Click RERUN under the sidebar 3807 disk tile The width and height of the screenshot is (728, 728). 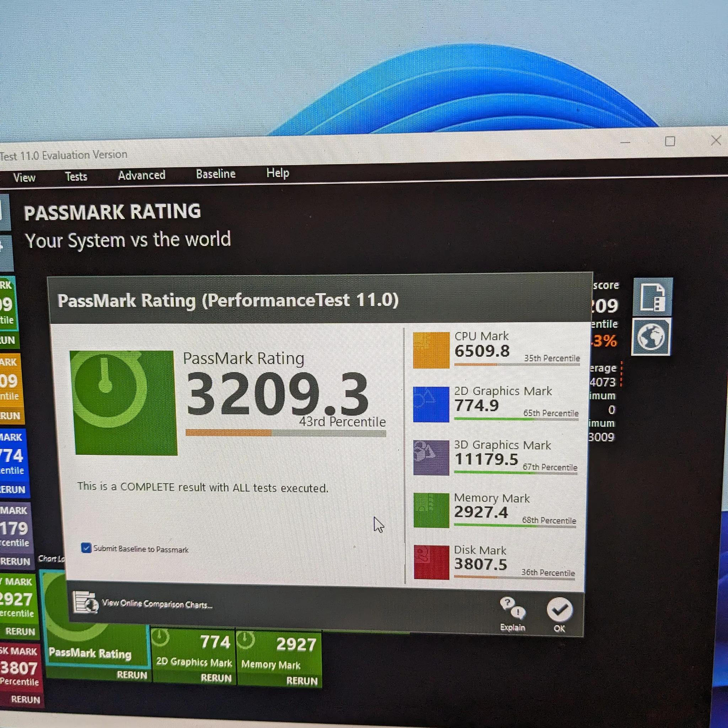(26, 699)
